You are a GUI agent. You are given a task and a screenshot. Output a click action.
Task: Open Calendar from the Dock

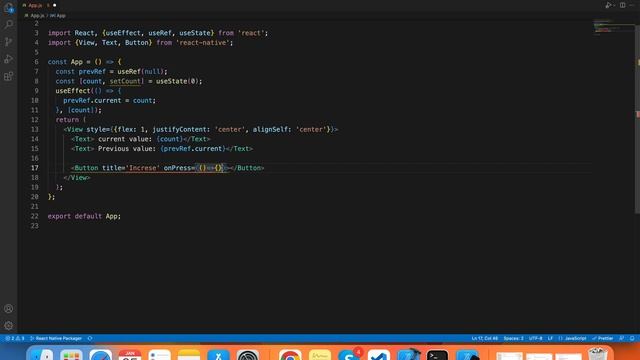click(130, 354)
